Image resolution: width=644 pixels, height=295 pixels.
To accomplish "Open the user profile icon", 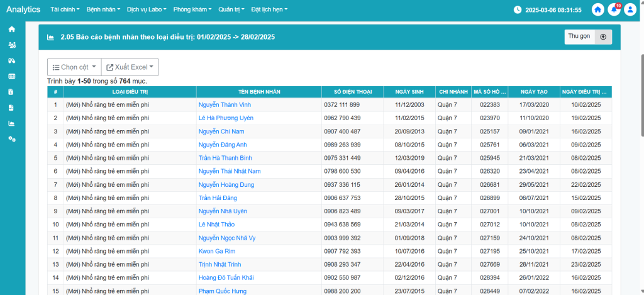I will point(631,10).
